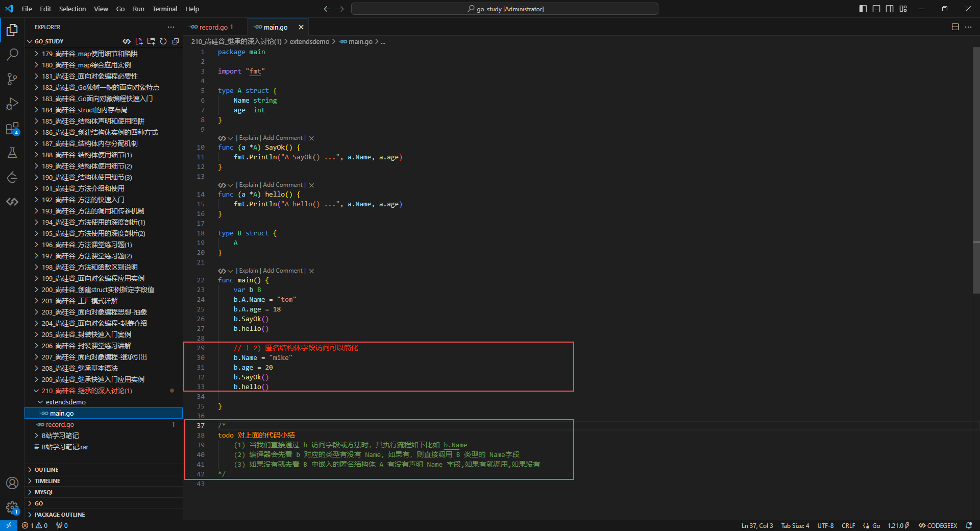Open Explorer views and more actions ellipsis
The image size is (980, 531).
coord(170,27)
